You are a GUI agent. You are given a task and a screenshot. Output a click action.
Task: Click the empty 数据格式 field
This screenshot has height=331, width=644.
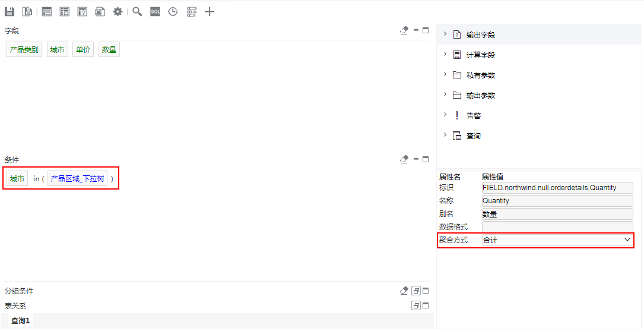(x=557, y=226)
